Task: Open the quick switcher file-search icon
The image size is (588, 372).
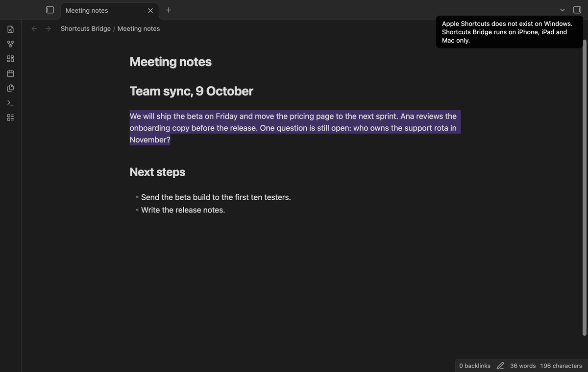Action: (10, 29)
